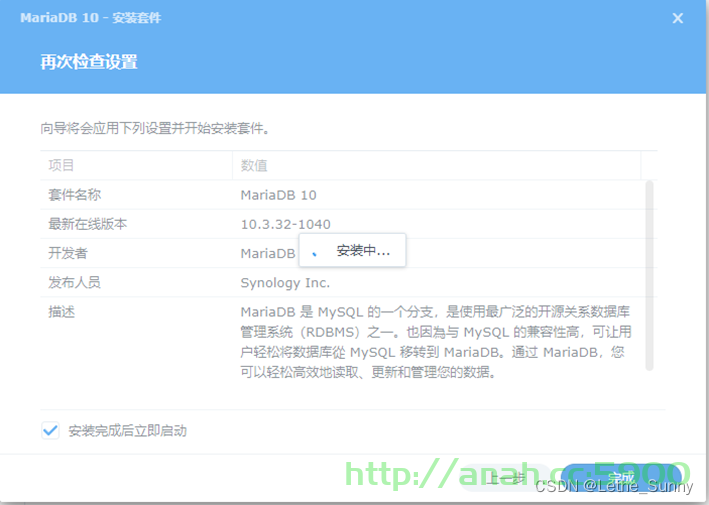Click the 上一步 button
This screenshot has height=505, width=709.
click(505, 477)
